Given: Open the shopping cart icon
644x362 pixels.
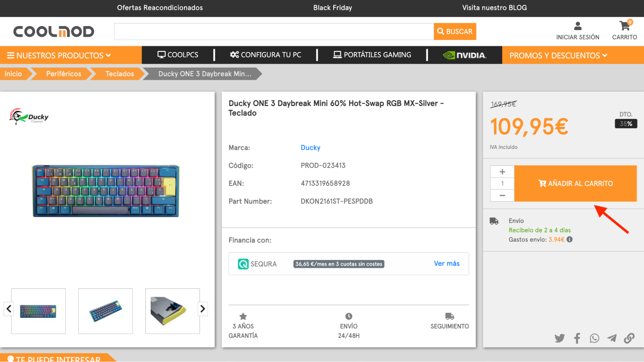Looking at the screenshot, I should (x=625, y=25).
